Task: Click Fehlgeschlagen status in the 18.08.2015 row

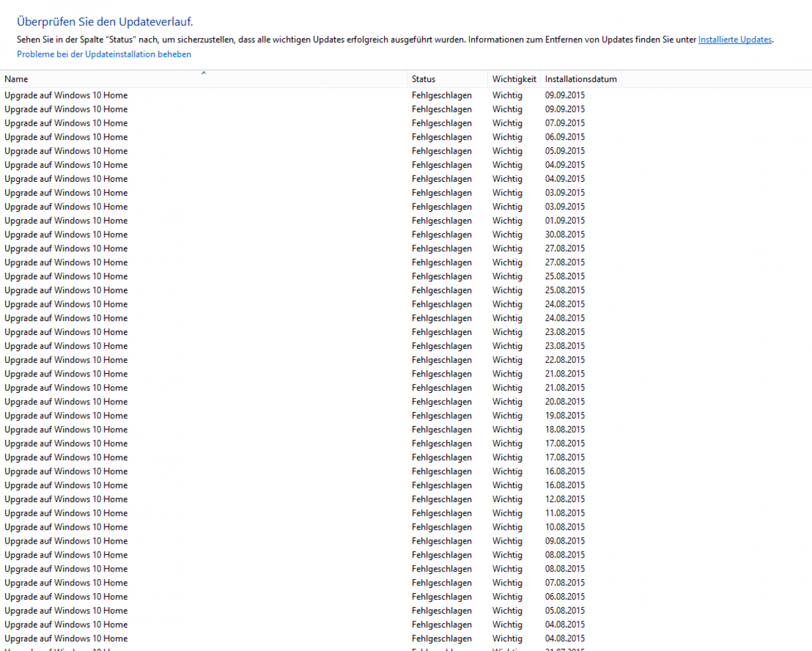Action: pyautogui.click(x=442, y=430)
